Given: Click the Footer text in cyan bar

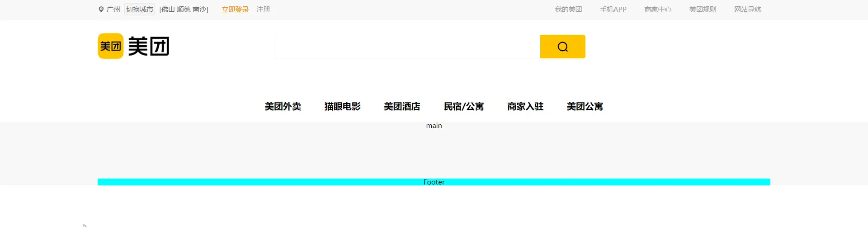Looking at the screenshot, I should 434,182.
